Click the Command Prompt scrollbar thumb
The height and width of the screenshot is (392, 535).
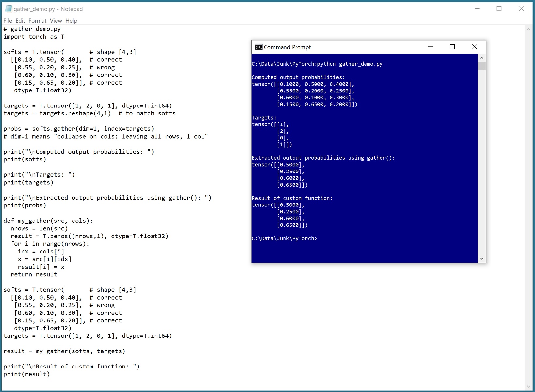pos(482,66)
